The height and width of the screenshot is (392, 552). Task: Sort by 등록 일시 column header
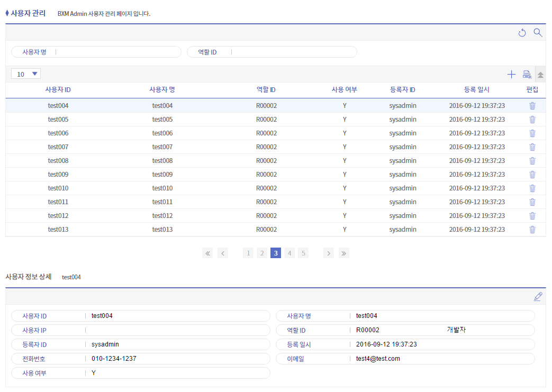click(x=477, y=90)
